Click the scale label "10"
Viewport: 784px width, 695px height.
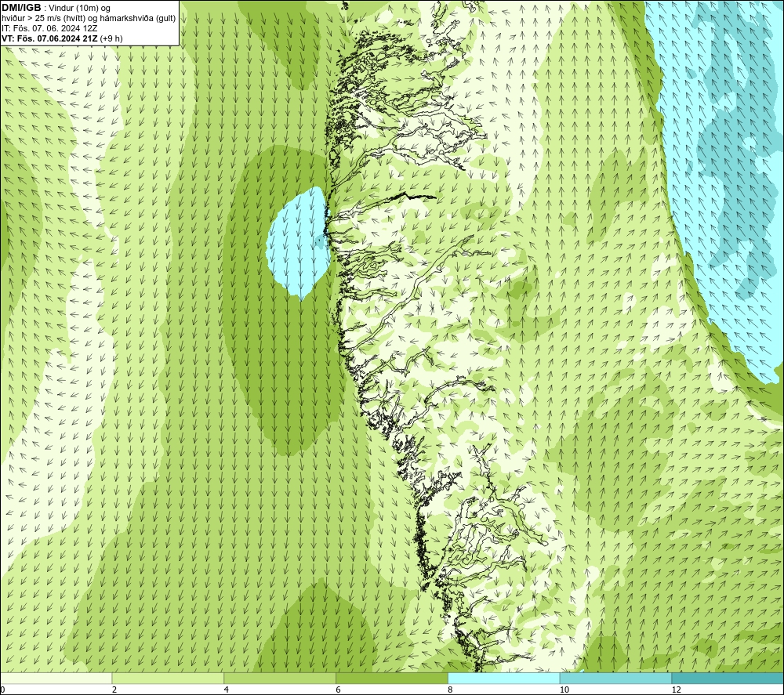click(x=564, y=690)
